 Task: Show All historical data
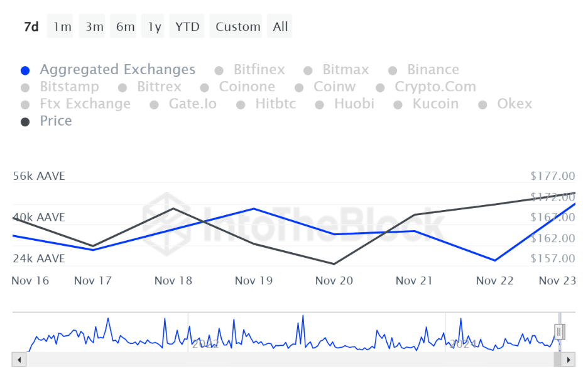(x=280, y=26)
